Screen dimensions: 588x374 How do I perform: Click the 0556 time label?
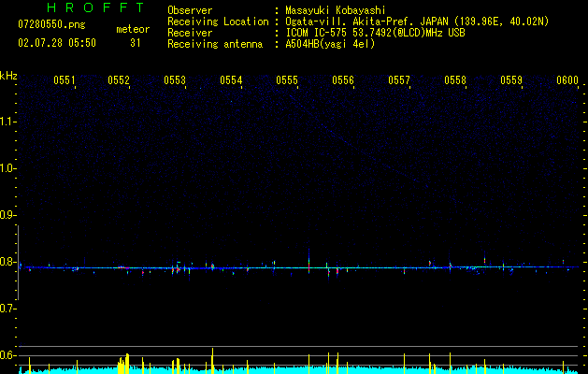pyautogui.click(x=343, y=80)
